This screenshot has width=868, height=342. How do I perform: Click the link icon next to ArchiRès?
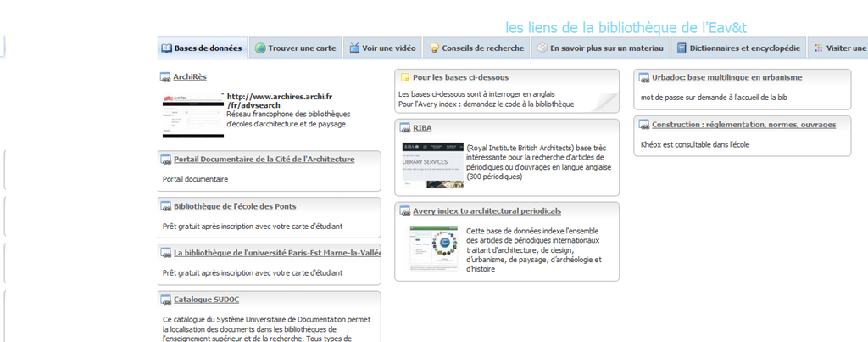tap(165, 77)
